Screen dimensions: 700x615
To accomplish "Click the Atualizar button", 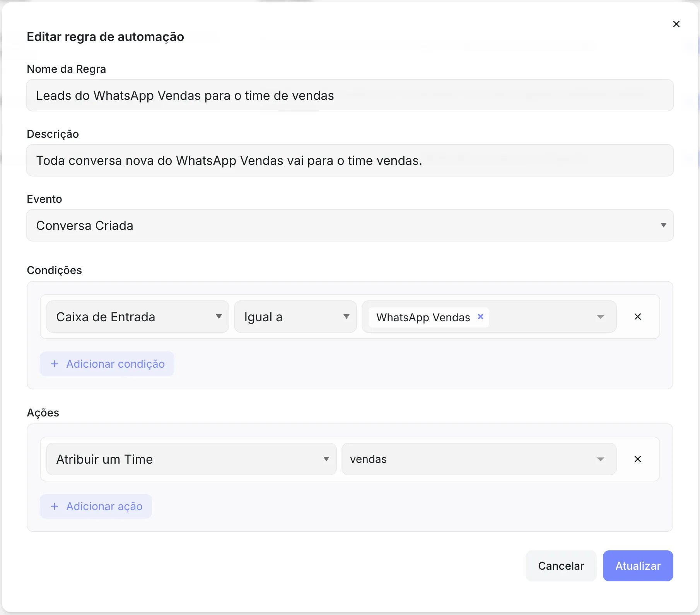I will (x=638, y=566).
